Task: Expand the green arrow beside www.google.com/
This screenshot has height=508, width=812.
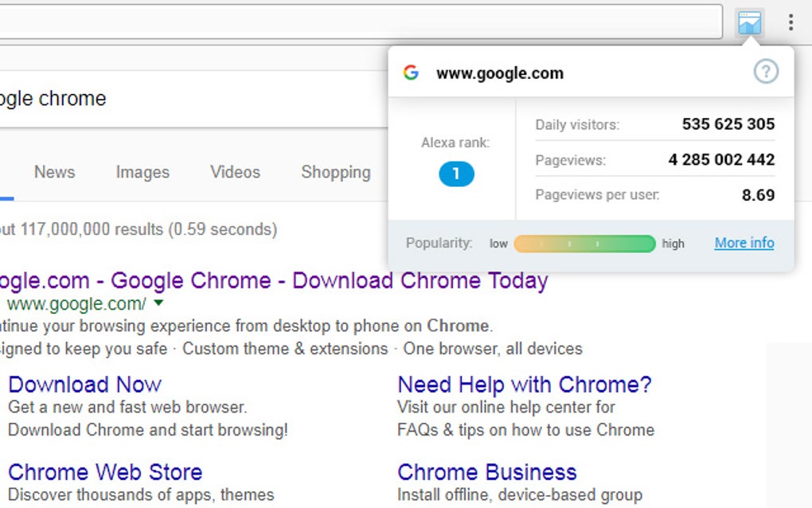Action: tap(158, 303)
